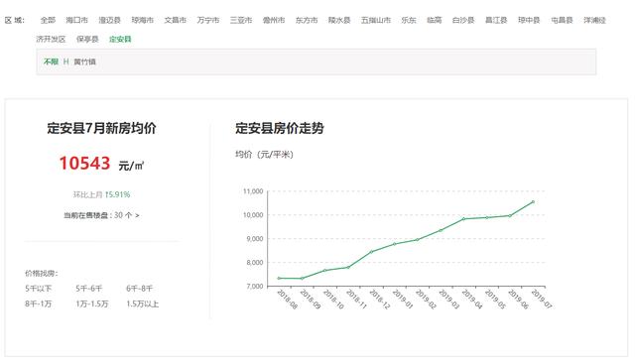Click the 环比上月 5.91% change text
The width and height of the screenshot is (635, 364).
pos(101,194)
